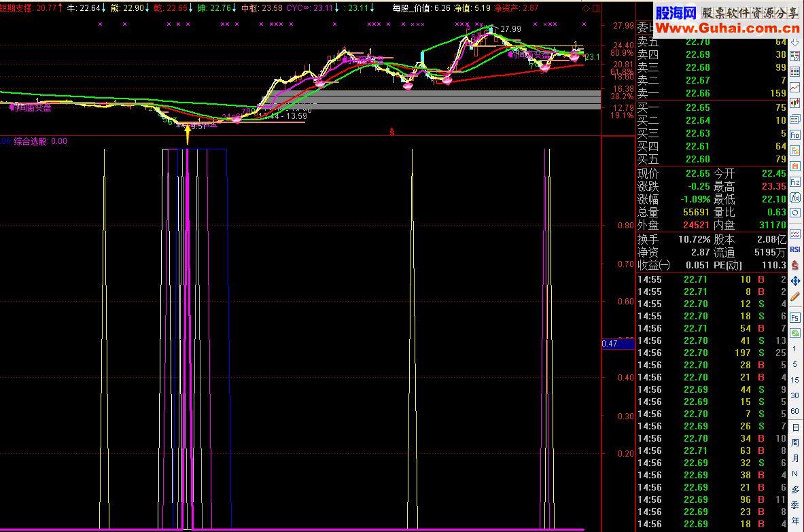Click the 换手 10.72% value
This screenshot has height=532, width=804.
(695, 239)
